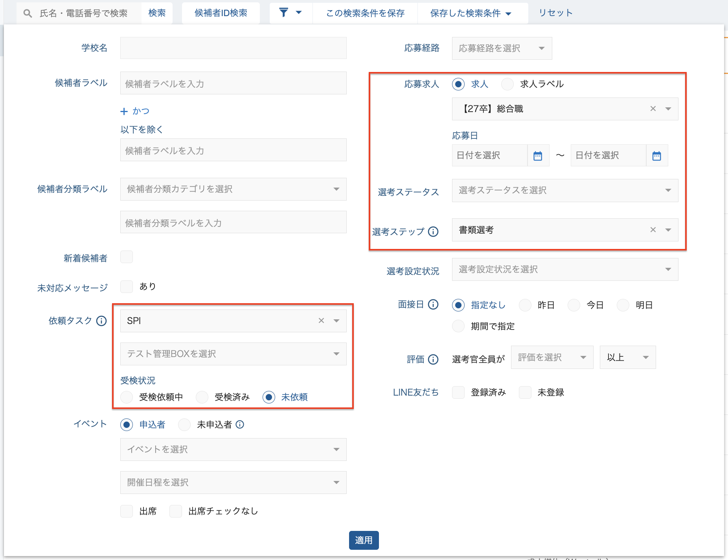Screen dimensions: 728x560
Task: Click into the 学校名 input field
Action: coord(233,48)
